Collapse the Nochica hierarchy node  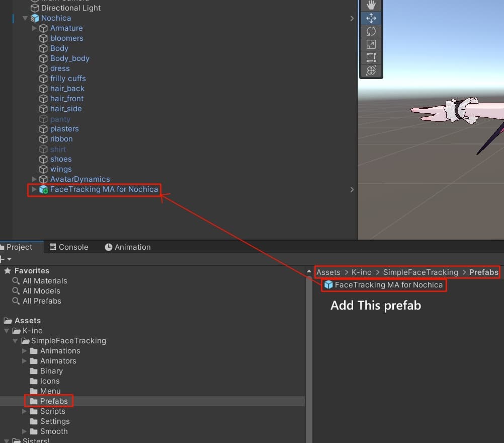point(25,18)
